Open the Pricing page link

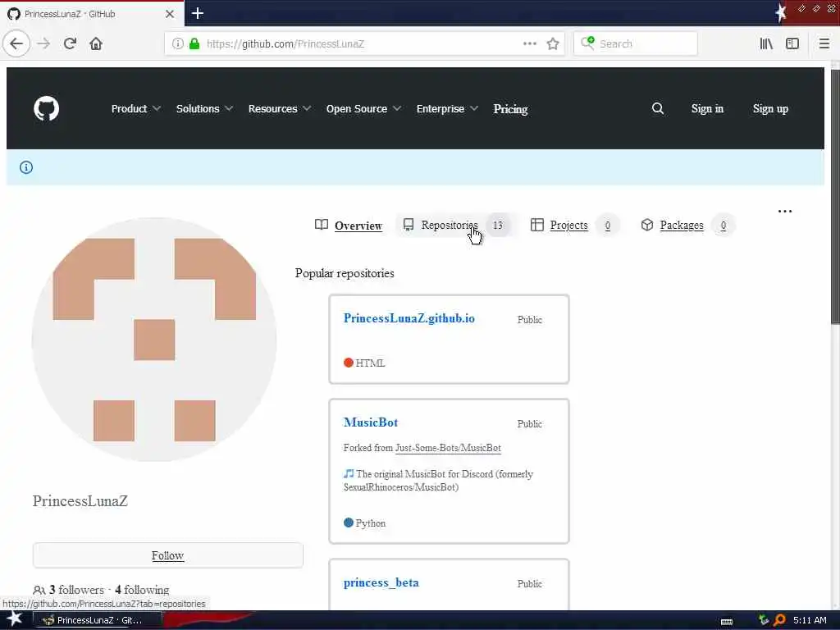[510, 109]
